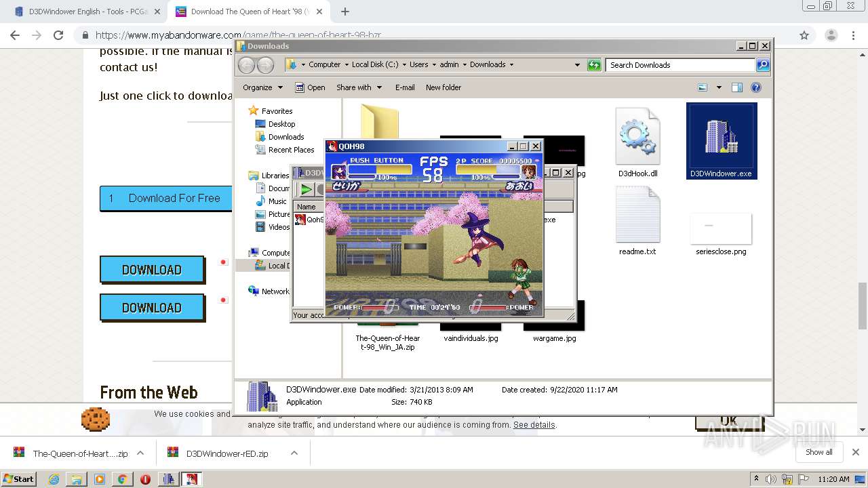The width and height of the screenshot is (868, 488).
Task: Open view options dropdown arrow
Action: [719, 87]
